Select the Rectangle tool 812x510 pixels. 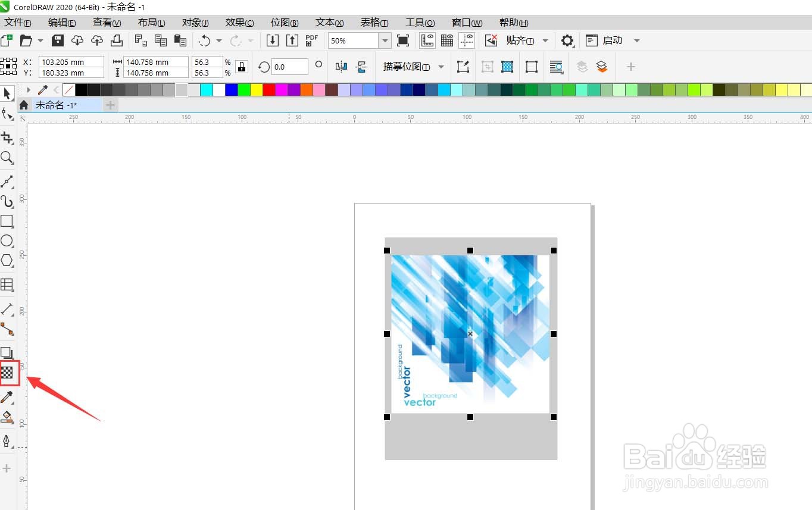(x=7, y=221)
